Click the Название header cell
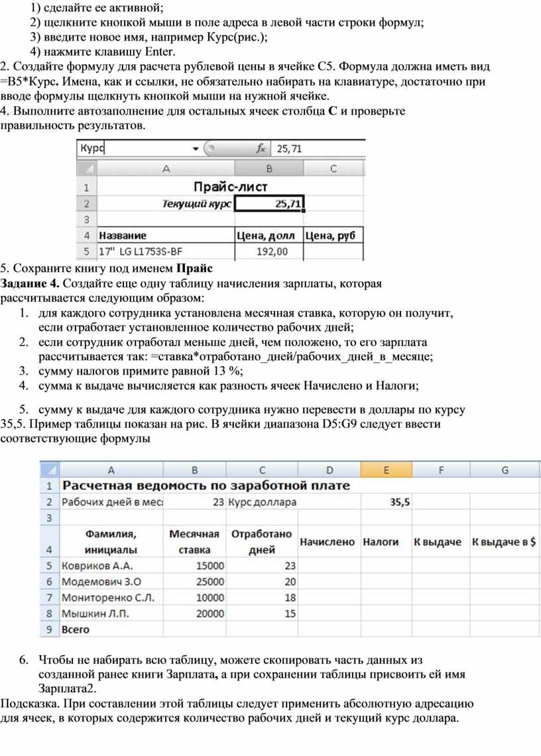Viewport: 541px width, 756px height. (166, 235)
